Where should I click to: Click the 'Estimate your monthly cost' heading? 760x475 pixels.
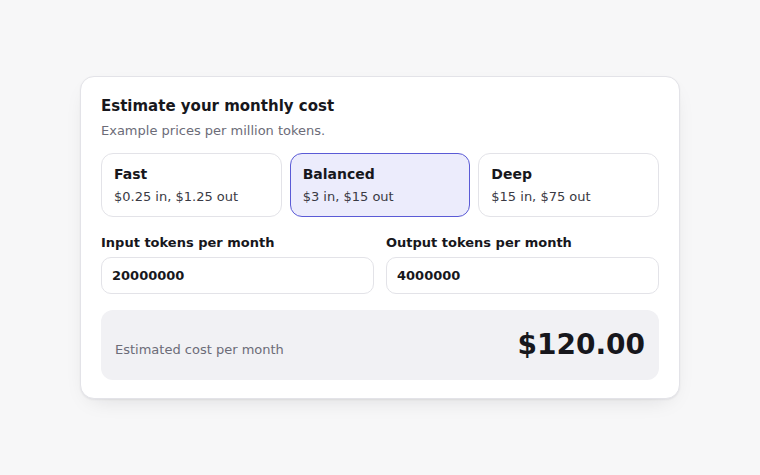click(218, 106)
